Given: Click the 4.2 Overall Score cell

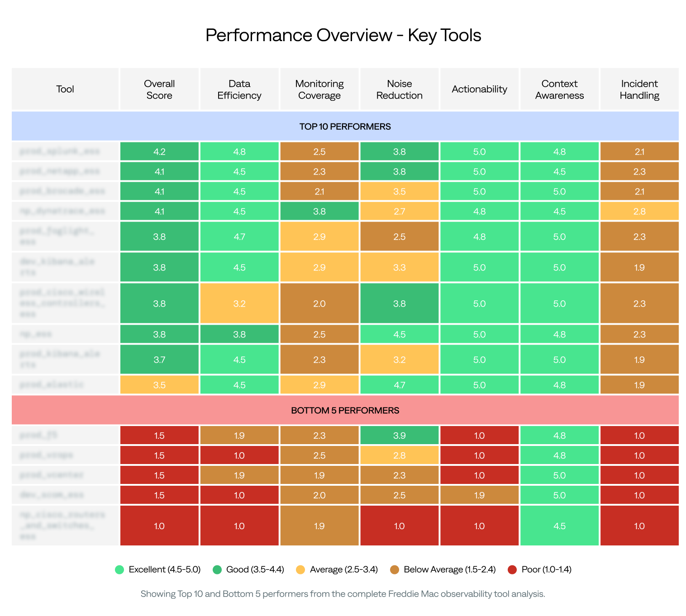Looking at the screenshot, I should click(159, 152).
